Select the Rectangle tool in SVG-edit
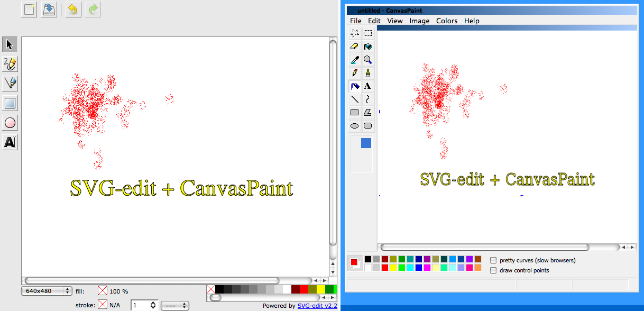Image resolution: width=644 pixels, height=311 pixels. pyautogui.click(x=10, y=103)
